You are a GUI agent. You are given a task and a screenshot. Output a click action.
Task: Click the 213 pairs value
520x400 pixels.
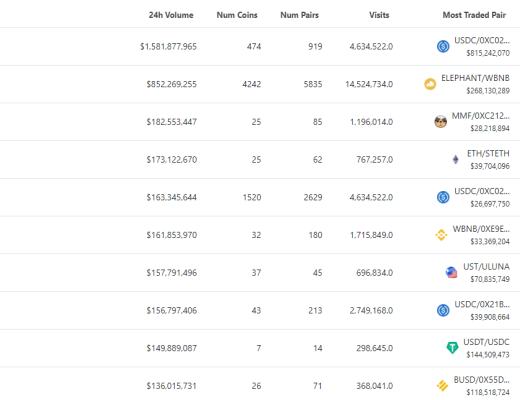tap(315, 310)
